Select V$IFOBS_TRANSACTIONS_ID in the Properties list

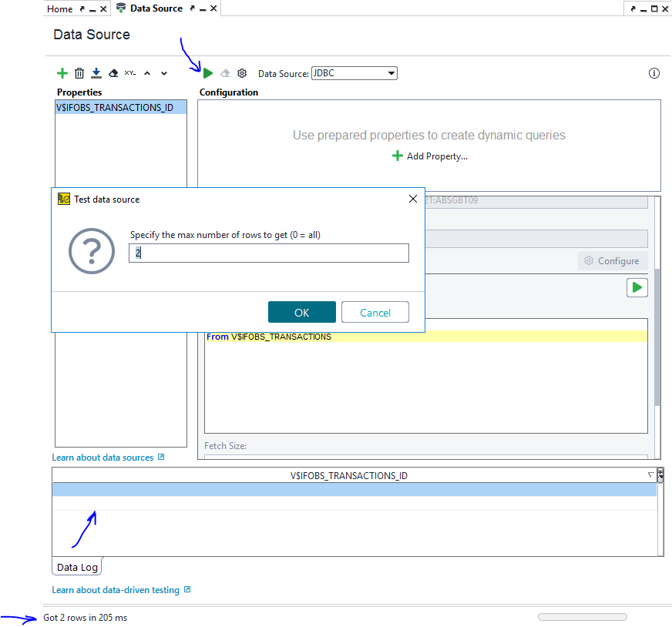click(x=115, y=108)
